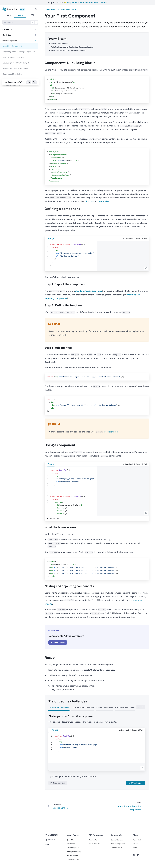Go to next challenge using right arrow
This screenshot has height=868, width=155.
[143, 707]
